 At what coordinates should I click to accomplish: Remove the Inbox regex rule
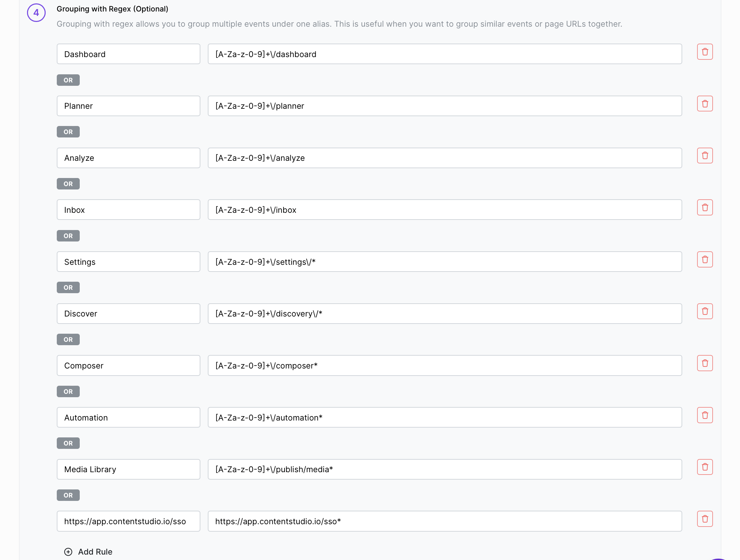[x=705, y=208]
